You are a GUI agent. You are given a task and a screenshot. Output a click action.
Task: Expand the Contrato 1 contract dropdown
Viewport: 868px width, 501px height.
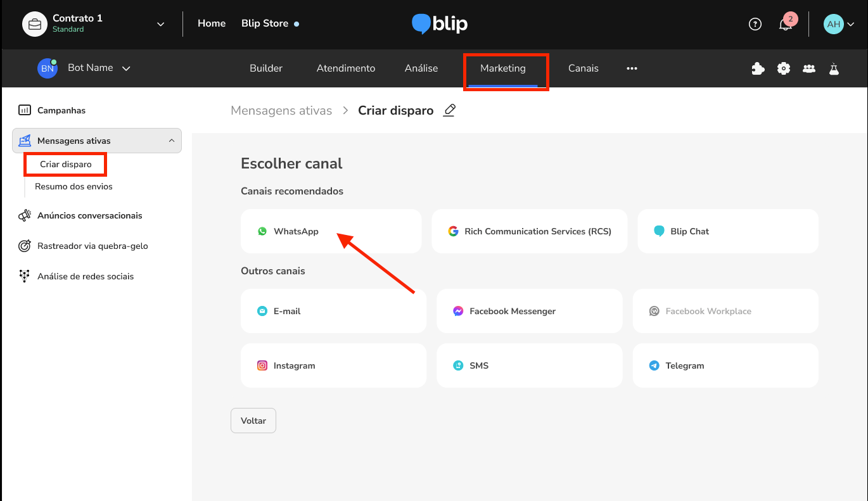(x=160, y=24)
